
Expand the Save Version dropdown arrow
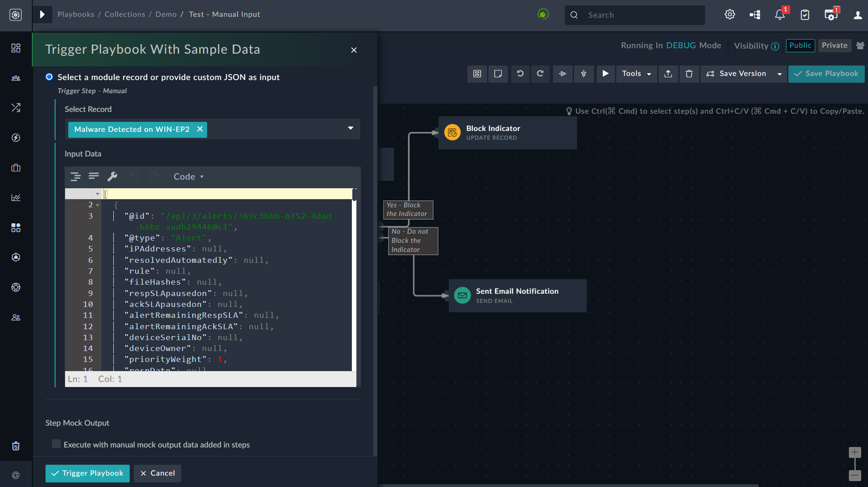point(779,74)
